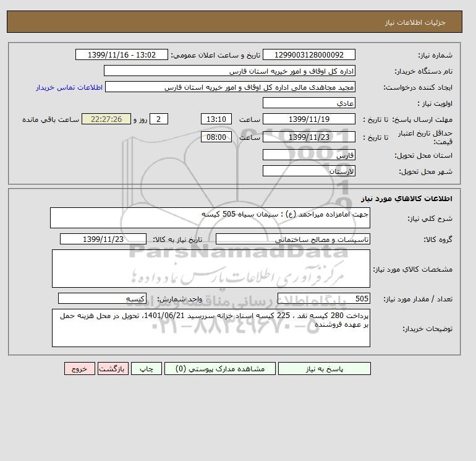
Task: Click the واحد شمارش field کیسه
Action: 102,298
